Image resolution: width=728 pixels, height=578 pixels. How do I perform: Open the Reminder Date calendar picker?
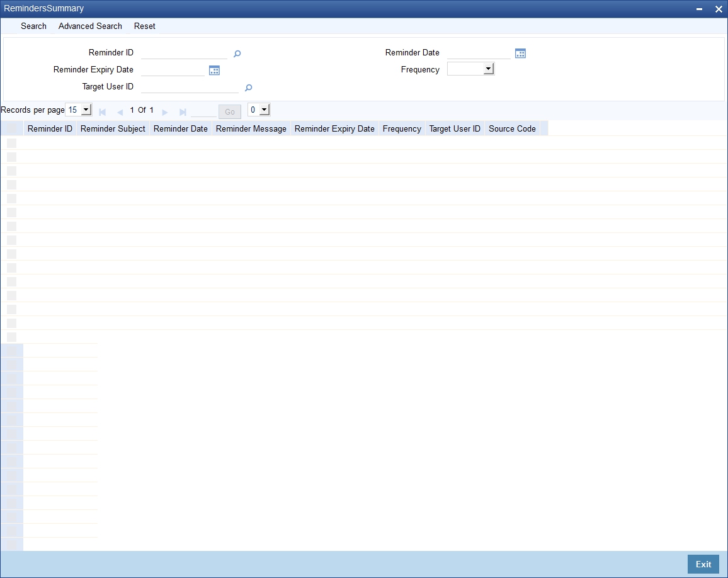[520, 54]
